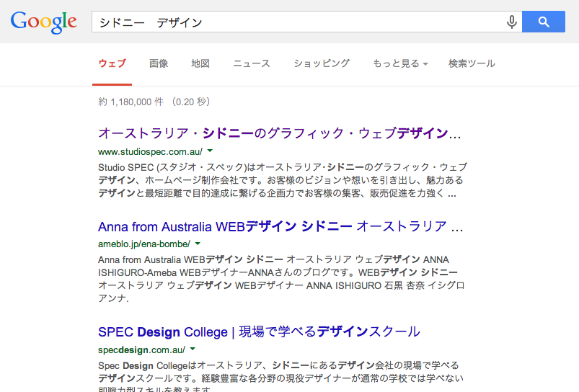Open the 地図 tab

pos(200,63)
